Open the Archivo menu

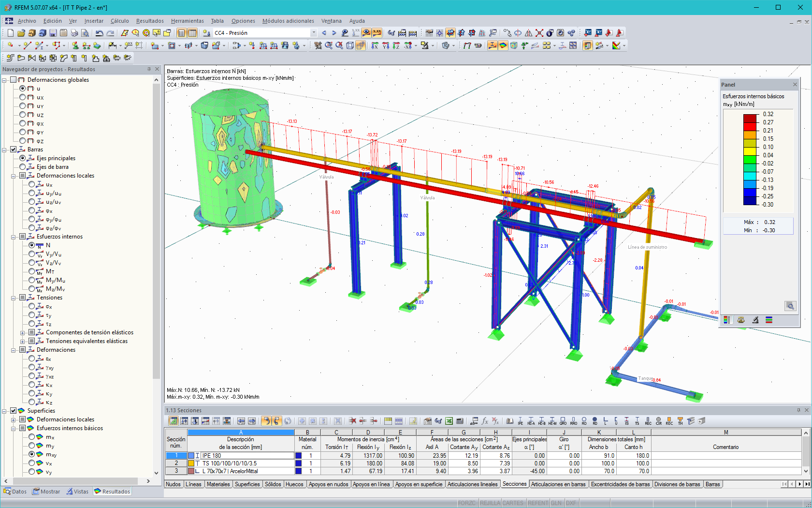point(27,21)
